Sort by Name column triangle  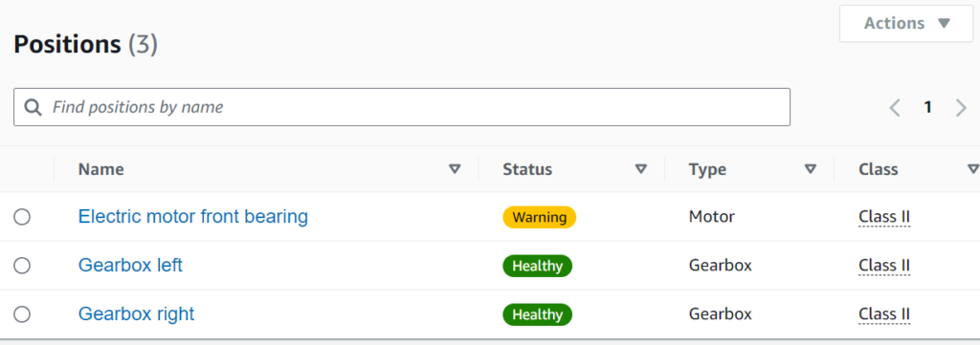455,169
